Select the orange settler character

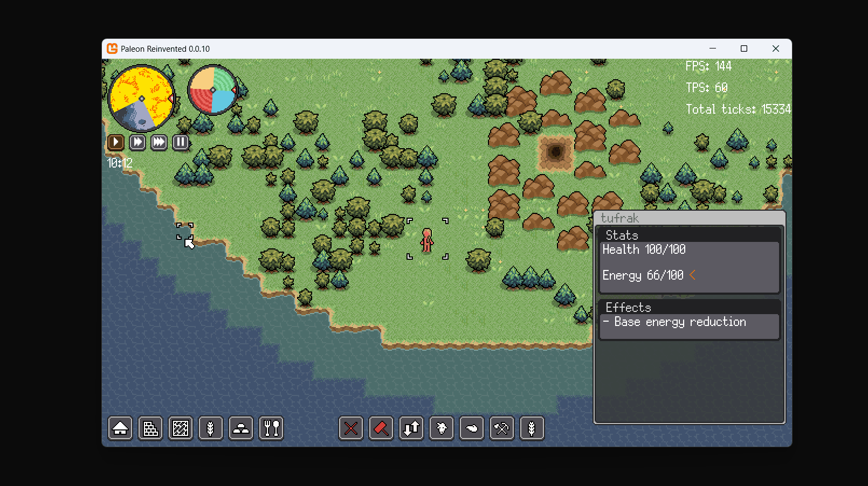(427, 240)
